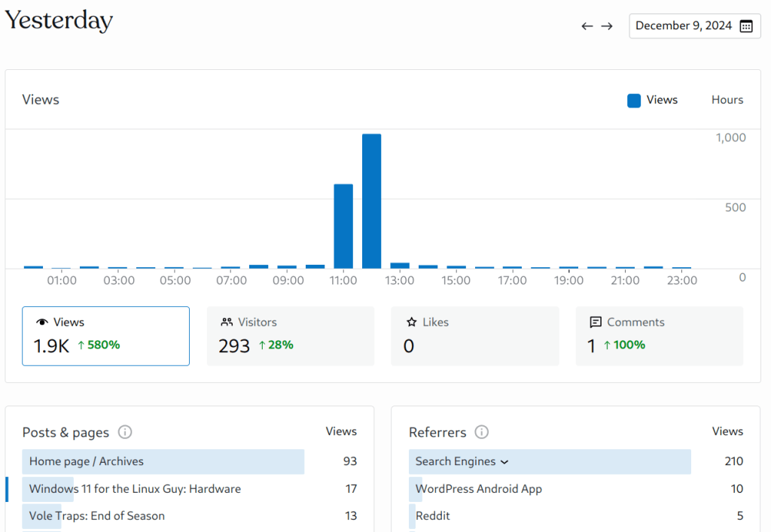Click the eye icon in Views card
The width and height of the screenshot is (771, 532).
[42, 322]
